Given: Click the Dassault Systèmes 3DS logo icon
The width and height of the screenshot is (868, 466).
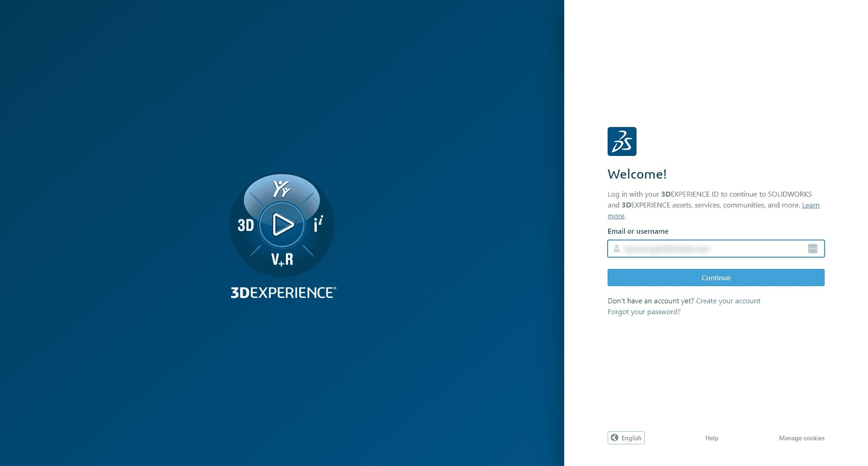Looking at the screenshot, I should [622, 141].
